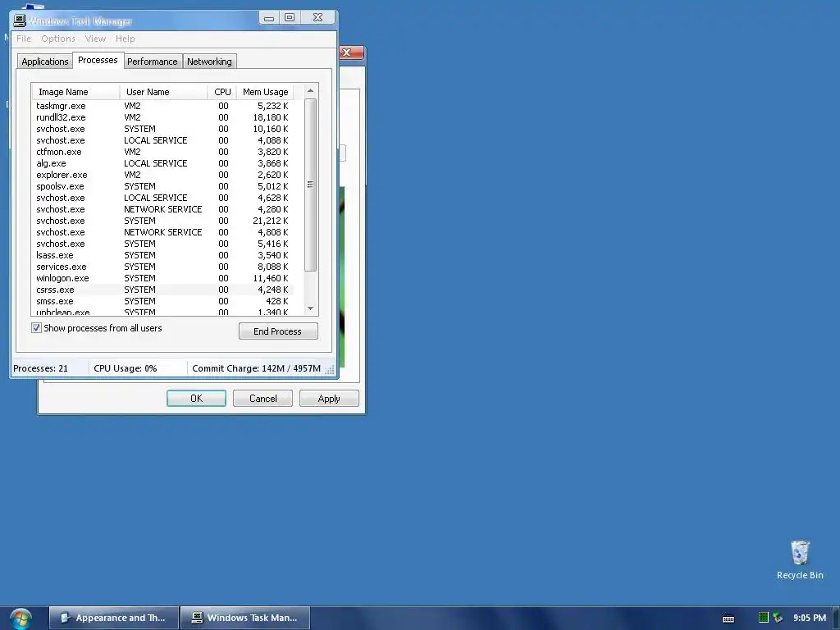The image size is (840, 630).
Task: Click the keyboard icon in system tray
Action: 728,619
